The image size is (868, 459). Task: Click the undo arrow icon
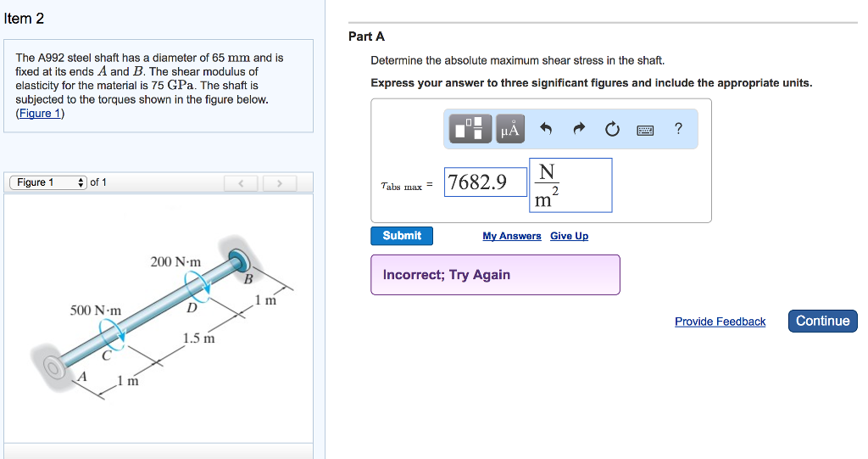click(x=546, y=129)
